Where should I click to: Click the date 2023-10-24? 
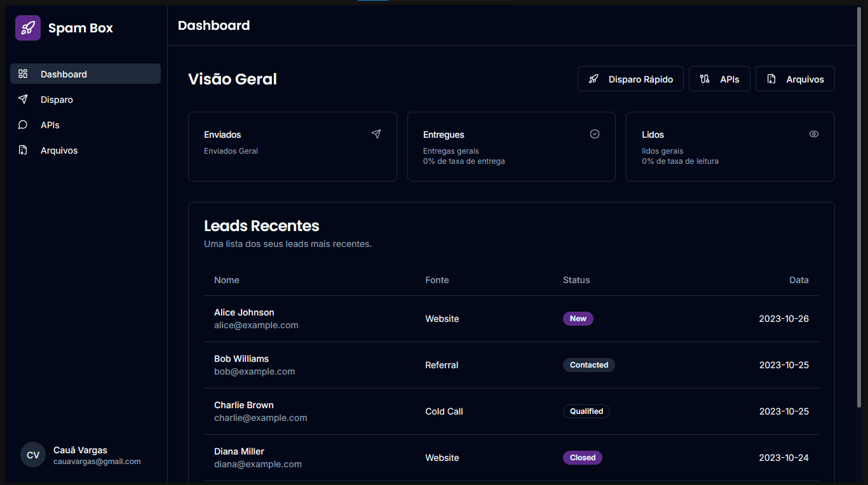784,458
